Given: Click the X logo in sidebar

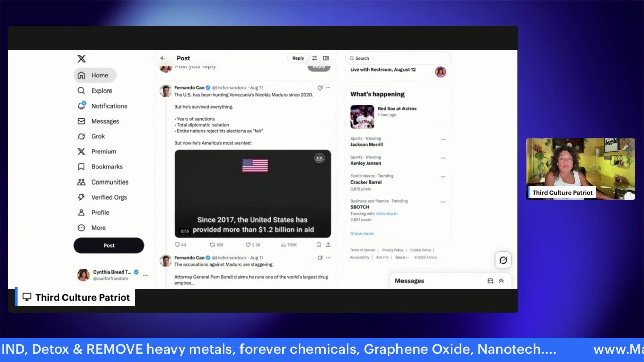Looking at the screenshot, I should point(82,59).
